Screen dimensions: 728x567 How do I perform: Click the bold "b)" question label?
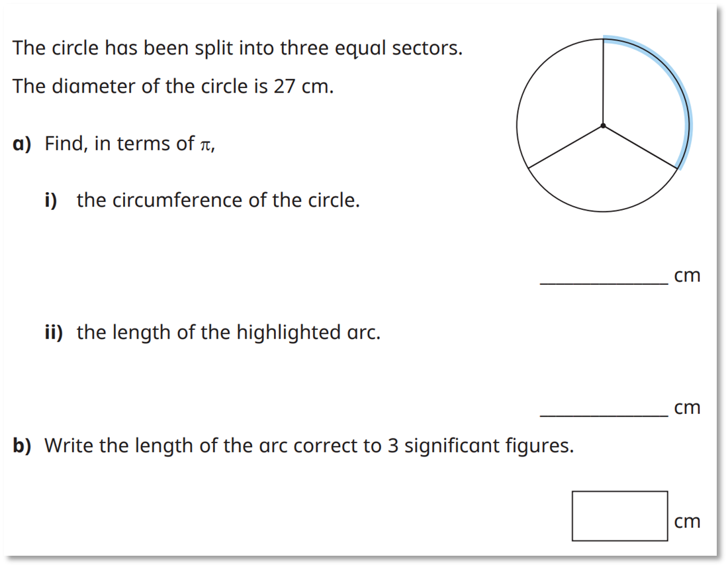point(23,446)
